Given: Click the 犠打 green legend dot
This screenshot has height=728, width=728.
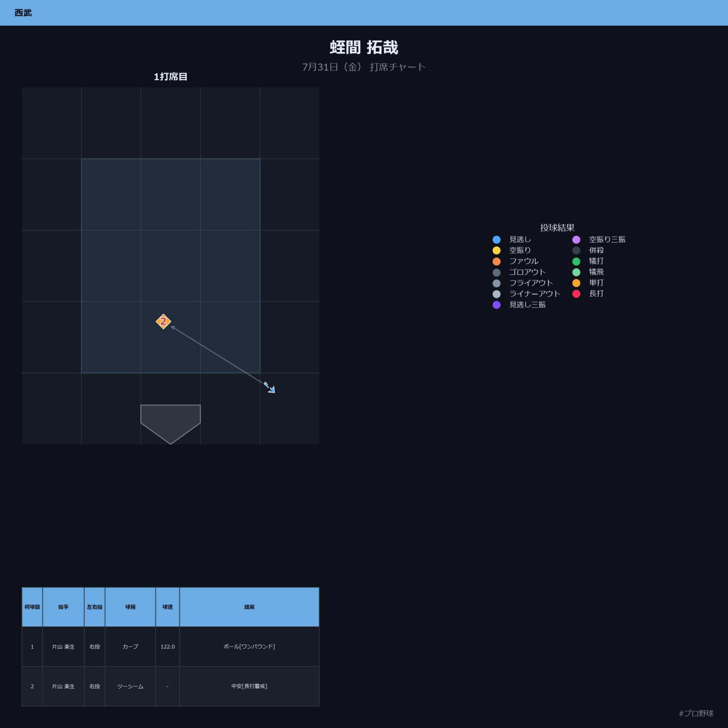Looking at the screenshot, I should 576,261.
